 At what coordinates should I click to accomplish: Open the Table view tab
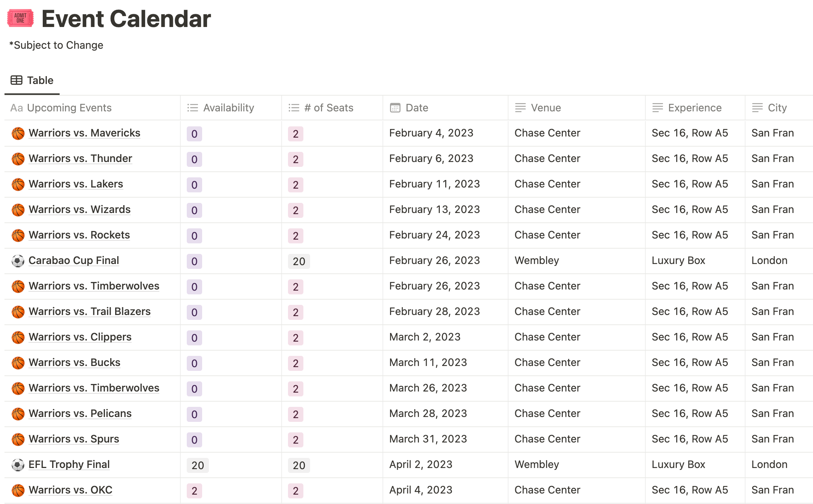coord(32,80)
